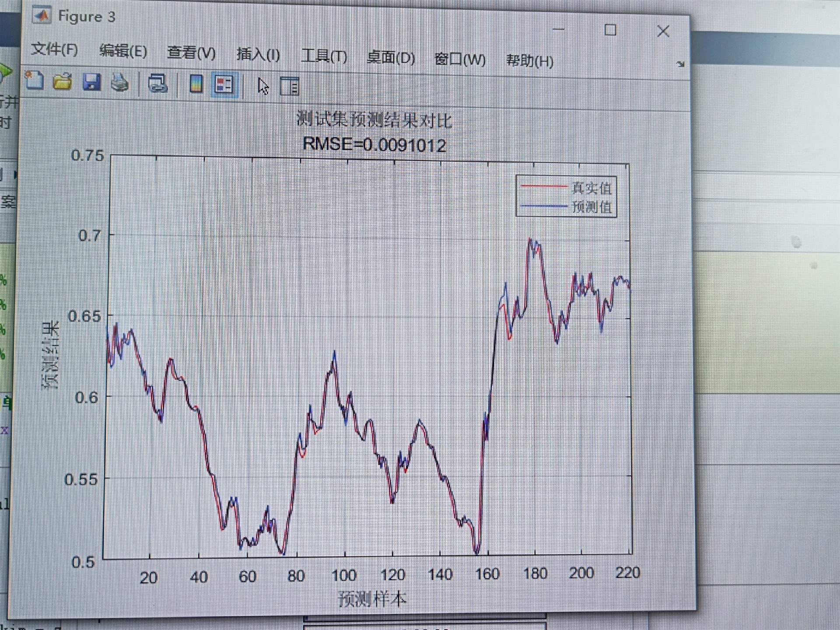Toggle the Insert Legend toolbar button

(x=224, y=85)
